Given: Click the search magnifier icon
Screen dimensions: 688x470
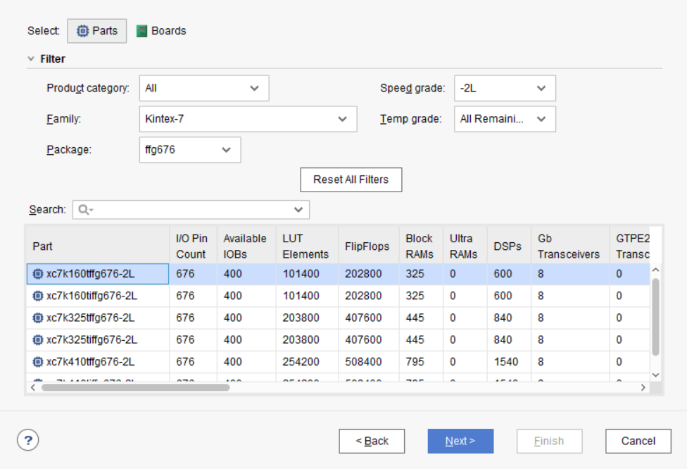Looking at the screenshot, I should pyautogui.click(x=84, y=209).
